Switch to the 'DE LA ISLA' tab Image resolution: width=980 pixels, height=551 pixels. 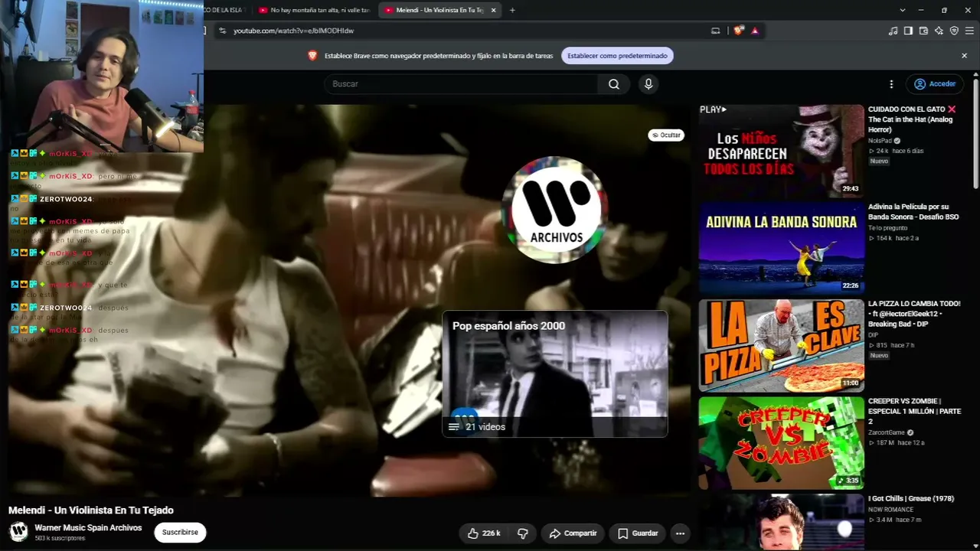pos(226,10)
